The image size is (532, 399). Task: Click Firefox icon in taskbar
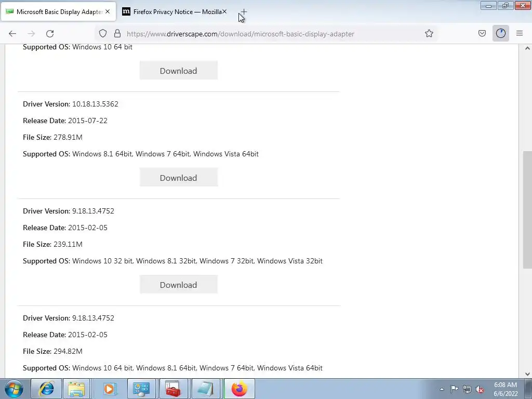coord(239,389)
